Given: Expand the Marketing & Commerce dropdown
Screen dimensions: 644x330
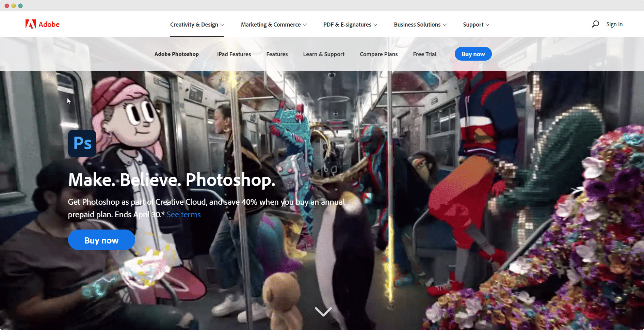Looking at the screenshot, I should [x=274, y=25].
